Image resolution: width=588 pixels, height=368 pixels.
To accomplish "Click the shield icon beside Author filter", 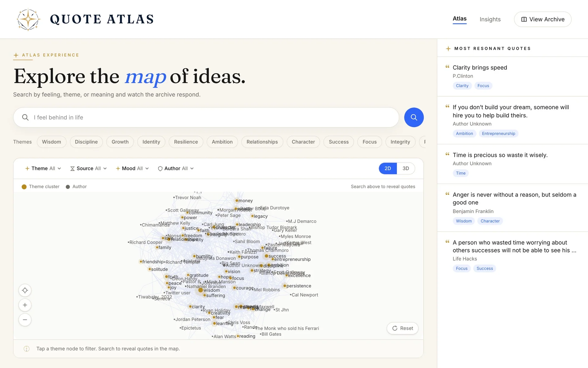I will (x=160, y=168).
